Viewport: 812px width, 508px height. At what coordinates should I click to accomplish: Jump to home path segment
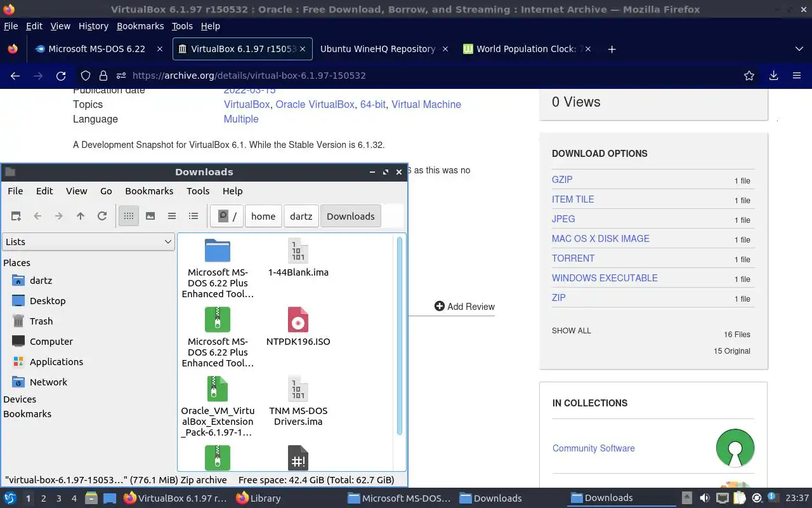coord(263,216)
